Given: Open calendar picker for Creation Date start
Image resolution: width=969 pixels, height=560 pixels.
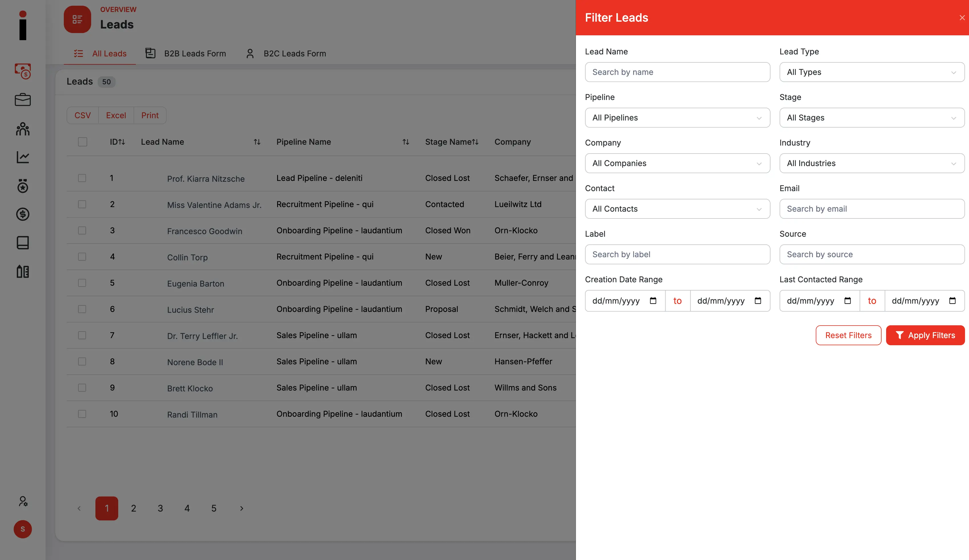Looking at the screenshot, I should coord(653,301).
